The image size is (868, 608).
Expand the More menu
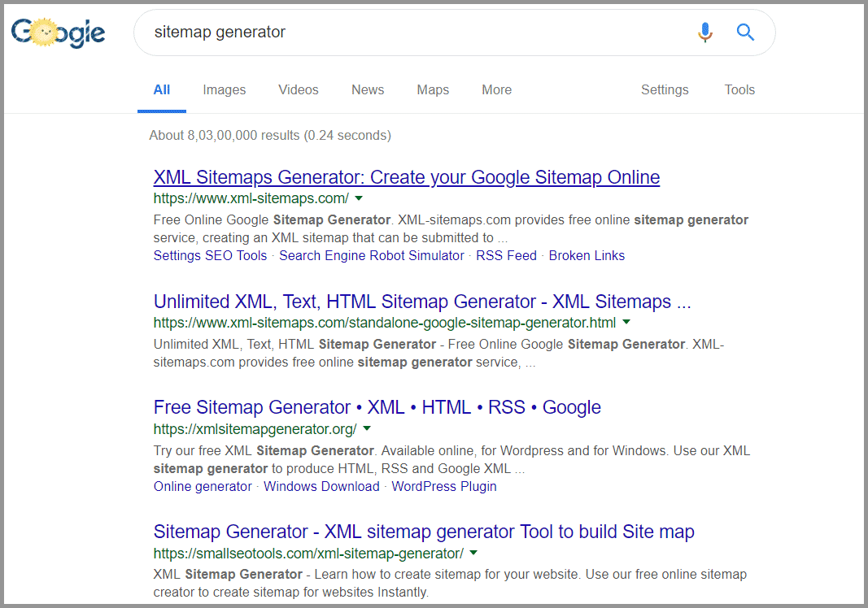coord(496,89)
